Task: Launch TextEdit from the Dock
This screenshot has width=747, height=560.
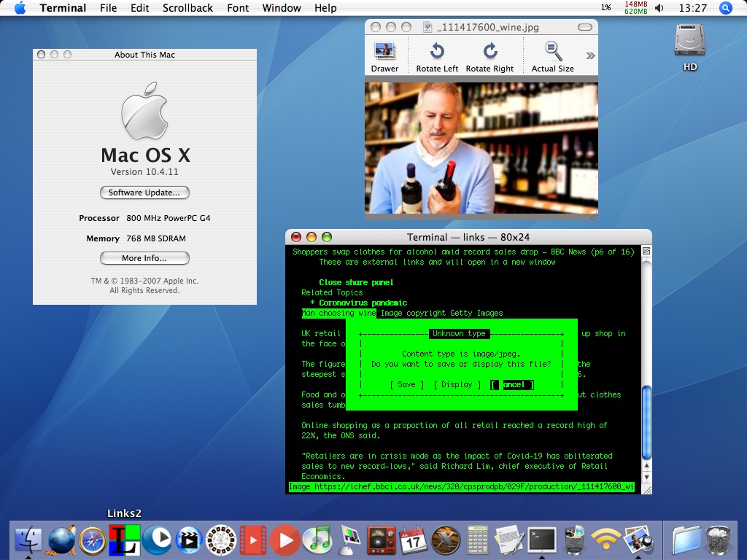Action: [x=509, y=540]
